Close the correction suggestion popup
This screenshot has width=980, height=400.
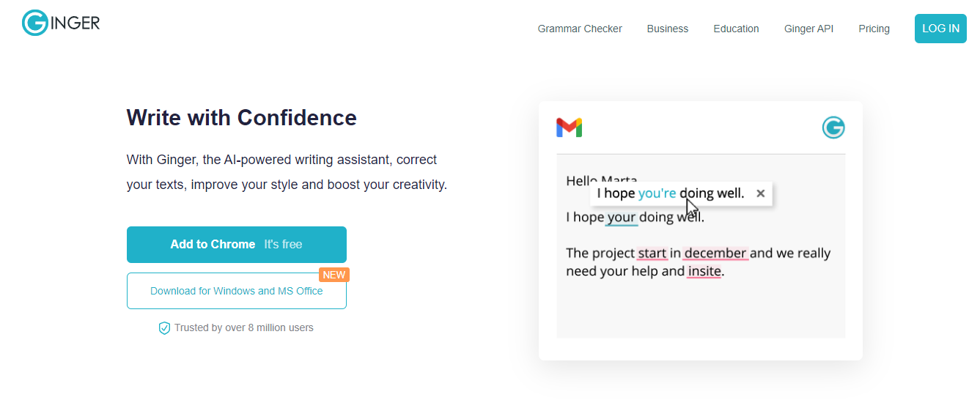[x=760, y=193]
